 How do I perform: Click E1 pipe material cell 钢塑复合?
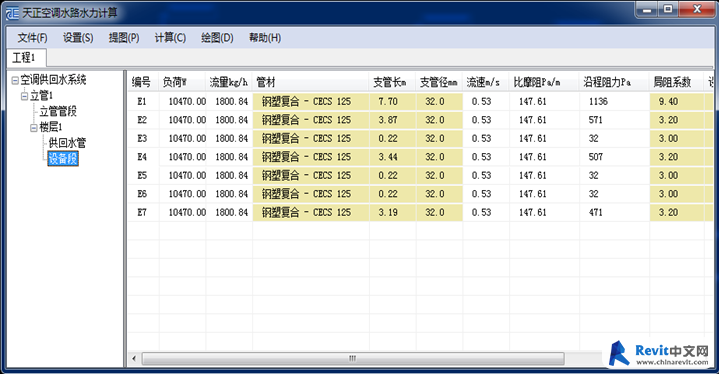(x=310, y=102)
